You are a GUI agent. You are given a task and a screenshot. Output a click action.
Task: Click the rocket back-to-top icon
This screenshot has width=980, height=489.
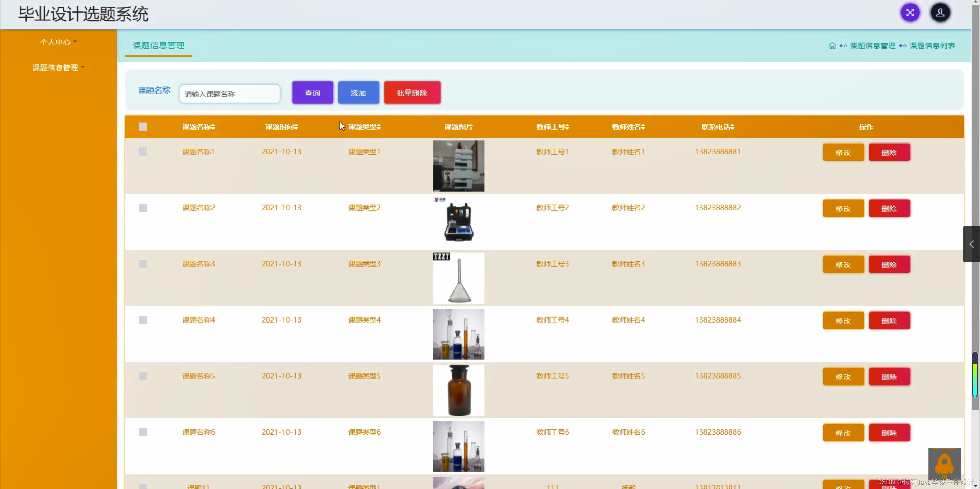pos(944,464)
